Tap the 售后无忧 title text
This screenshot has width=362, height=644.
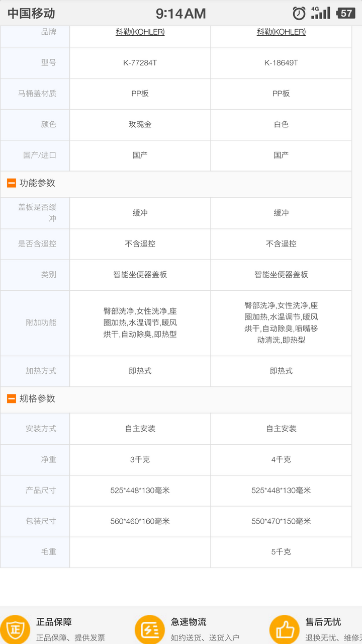(323, 622)
